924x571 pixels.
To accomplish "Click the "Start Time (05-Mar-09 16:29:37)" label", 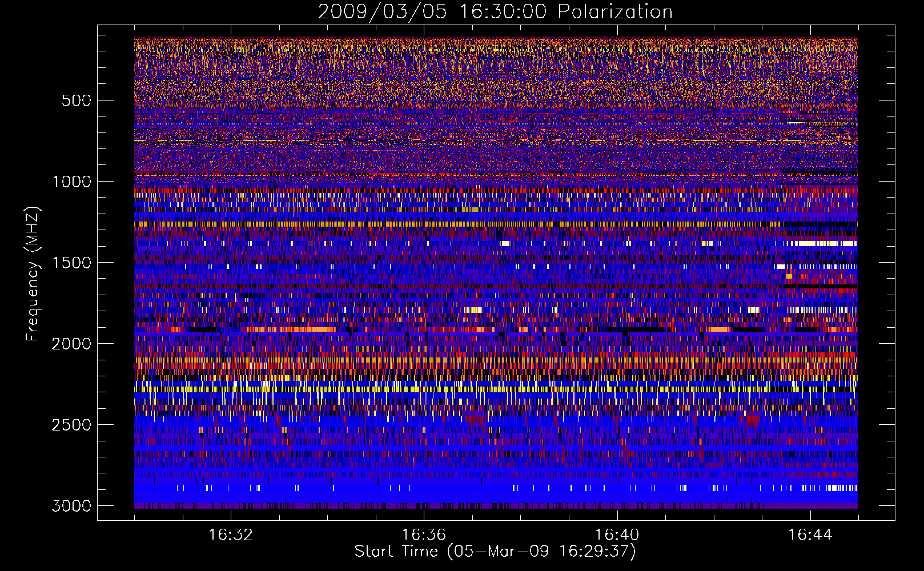I will 495,552.
